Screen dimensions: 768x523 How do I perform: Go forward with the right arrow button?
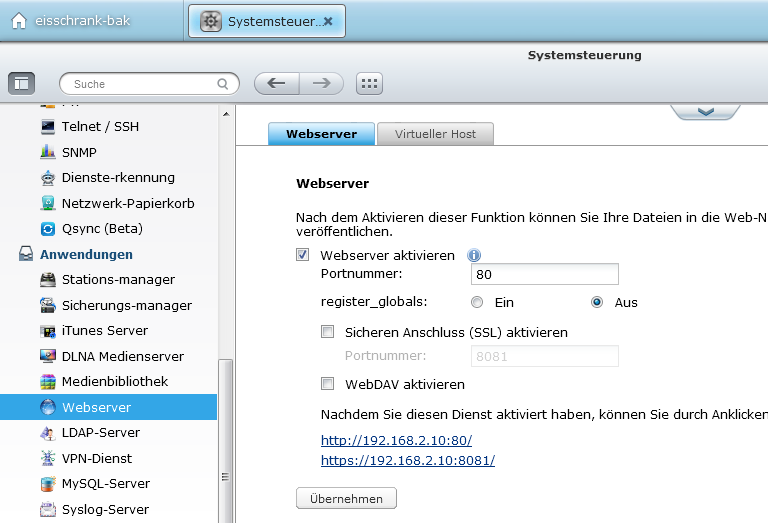click(x=322, y=84)
